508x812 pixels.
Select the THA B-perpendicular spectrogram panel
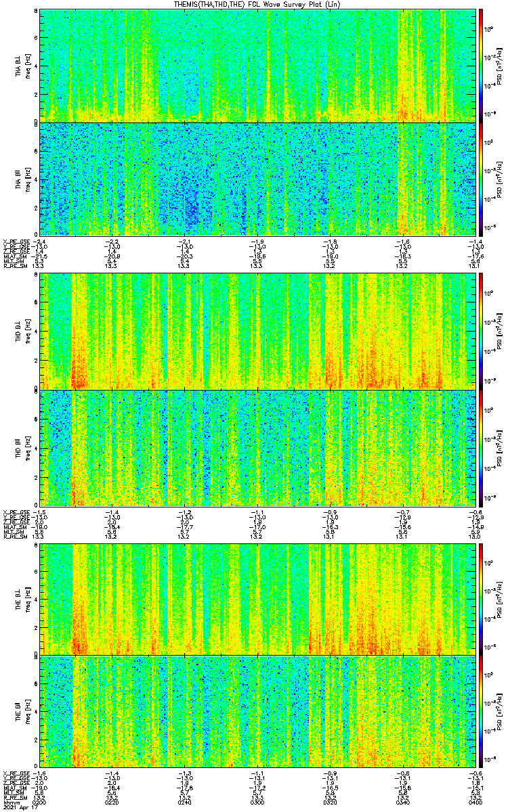tap(257, 65)
